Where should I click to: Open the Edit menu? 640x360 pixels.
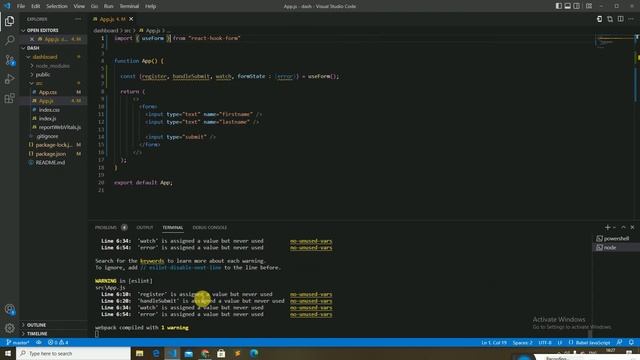coord(36,6)
